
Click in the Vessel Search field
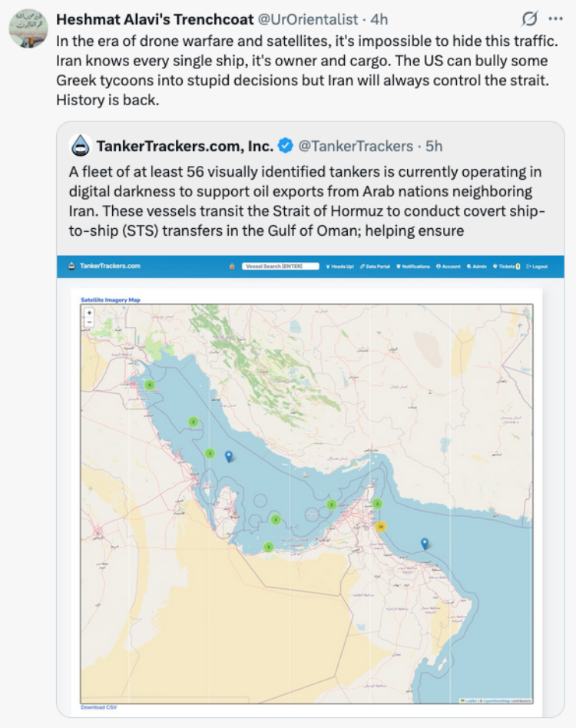point(280,266)
